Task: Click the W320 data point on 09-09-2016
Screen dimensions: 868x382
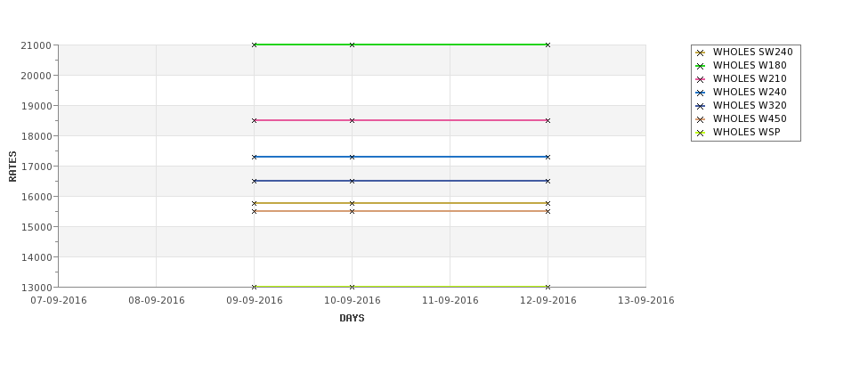Action: [x=254, y=181]
